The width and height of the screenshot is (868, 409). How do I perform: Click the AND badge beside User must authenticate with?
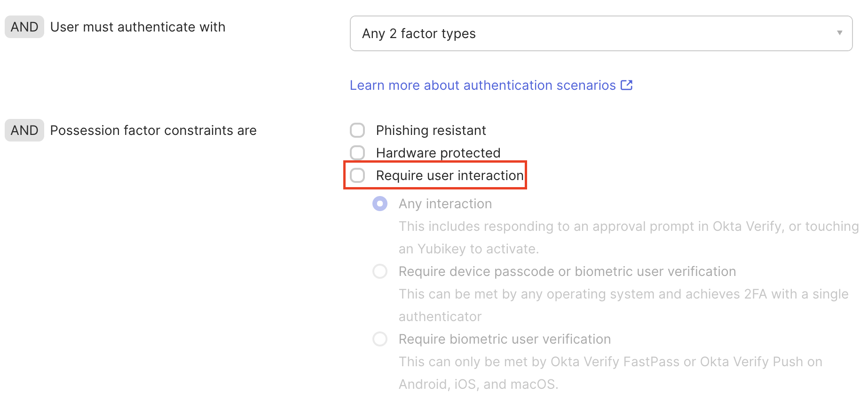click(24, 26)
